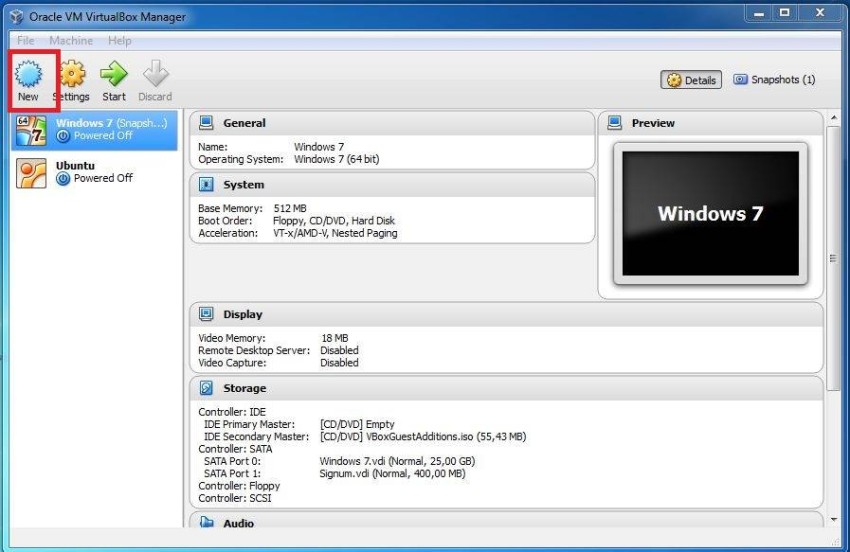Viewport: 850px width, 552px height.
Task: Click Remote Desktop Server Disabled value
Action: point(339,350)
